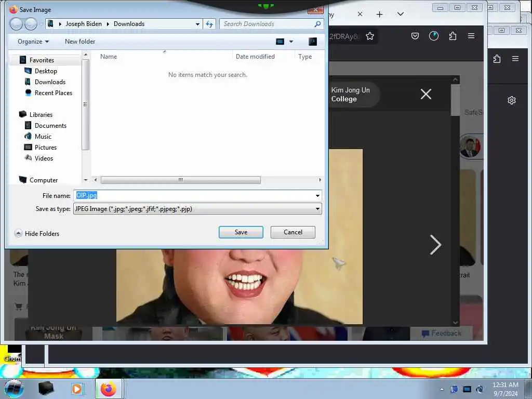Select Downloads in the address path

129,24
